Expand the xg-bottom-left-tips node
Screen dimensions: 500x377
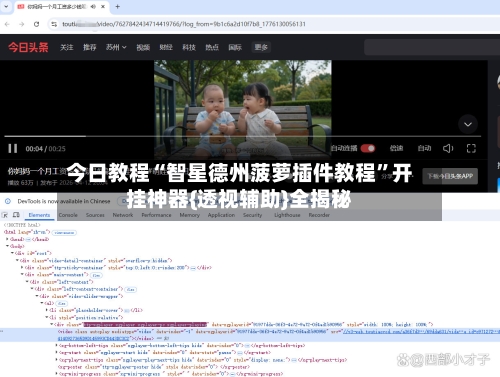(56, 345)
